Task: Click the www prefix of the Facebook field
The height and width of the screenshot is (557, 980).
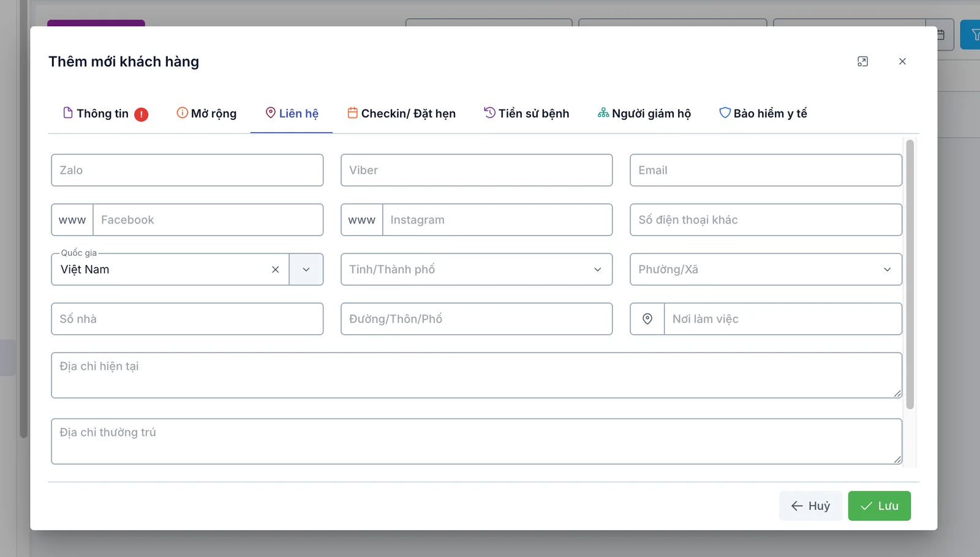Action: [72, 220]
